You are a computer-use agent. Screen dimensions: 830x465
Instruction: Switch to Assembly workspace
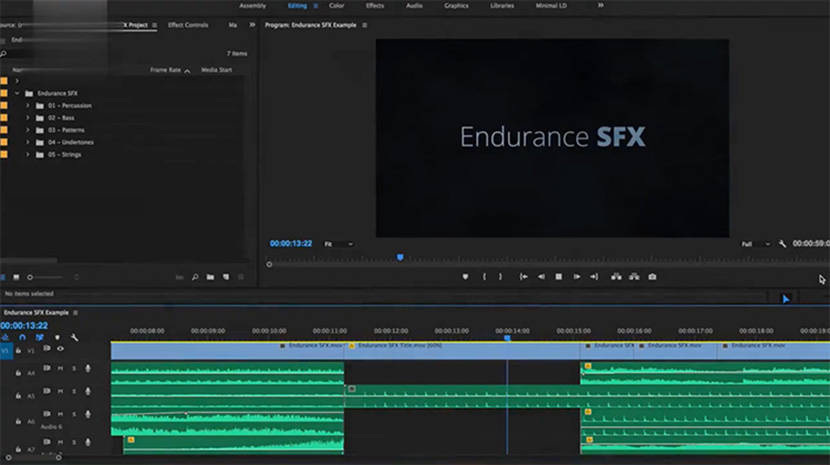pos(252,6)
